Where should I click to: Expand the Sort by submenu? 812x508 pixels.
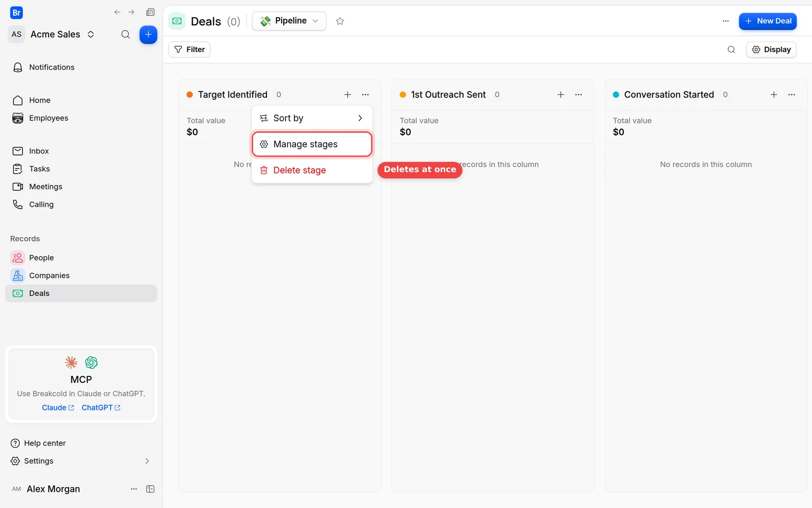click(312, 118)
